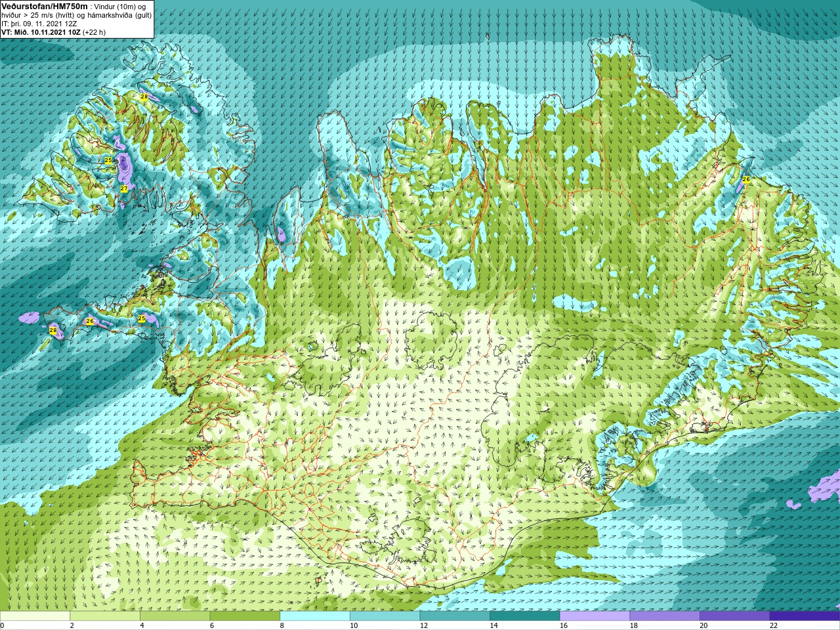Screen dimensions: 840x630
Task: Select the purple 18–20 legend segment
Action: 665,616
